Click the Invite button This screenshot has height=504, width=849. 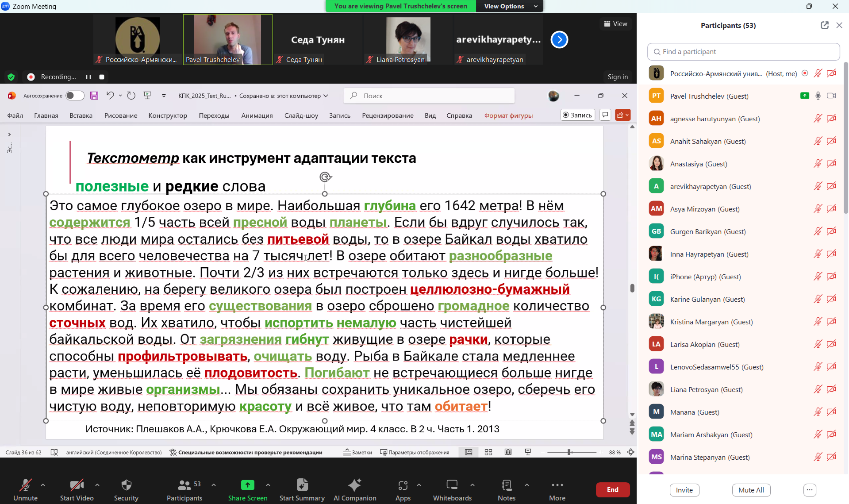(684, 490)
